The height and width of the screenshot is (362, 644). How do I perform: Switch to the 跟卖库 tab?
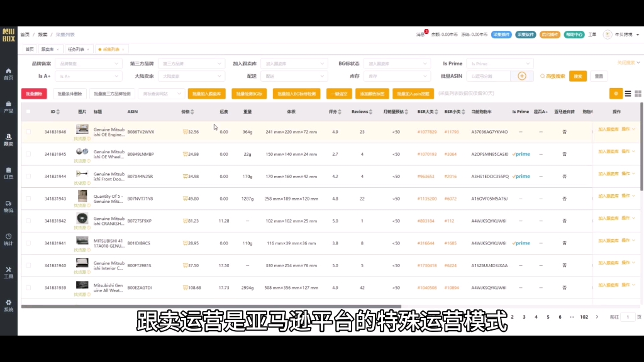point(49,49)
